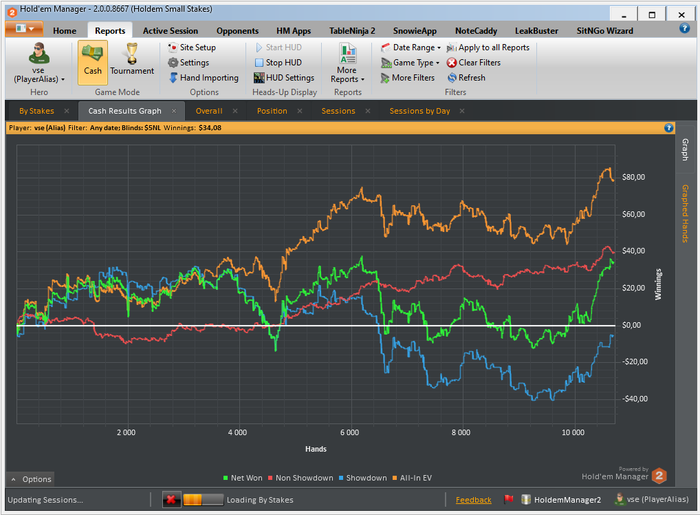Image resolution: width=700 pixels, height=515 pixels.
Task: Select the Graphed Hands side tab
Action: [x=685, y=213]
